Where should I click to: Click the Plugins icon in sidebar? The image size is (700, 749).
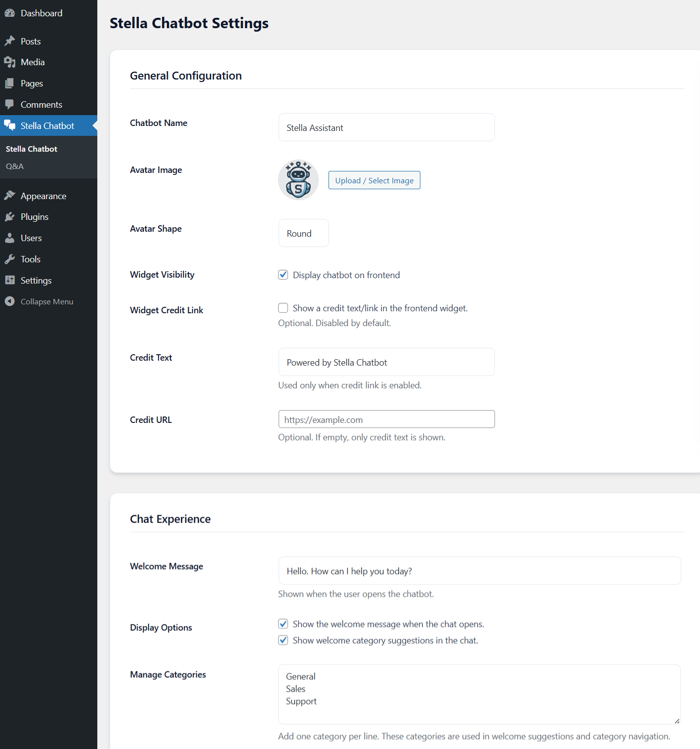[x=10, y=216]
